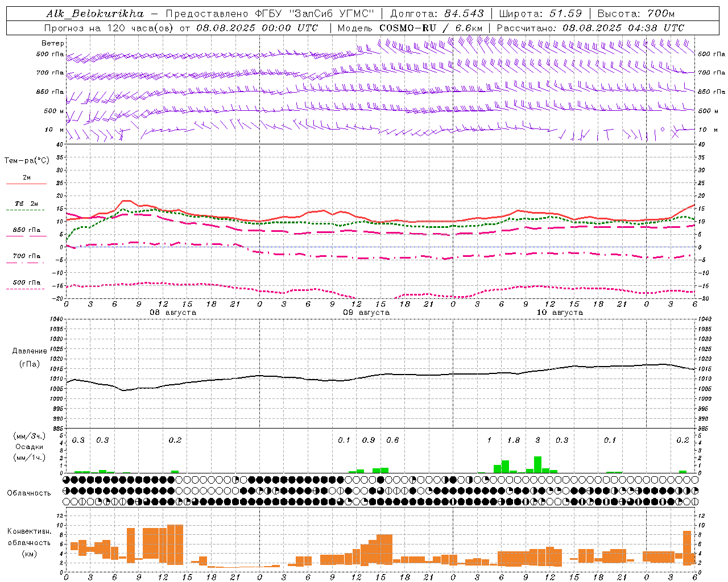Screen dimensions: 728x582
Task: Select the Высота: 700м header text
Action: click(636, 14)
